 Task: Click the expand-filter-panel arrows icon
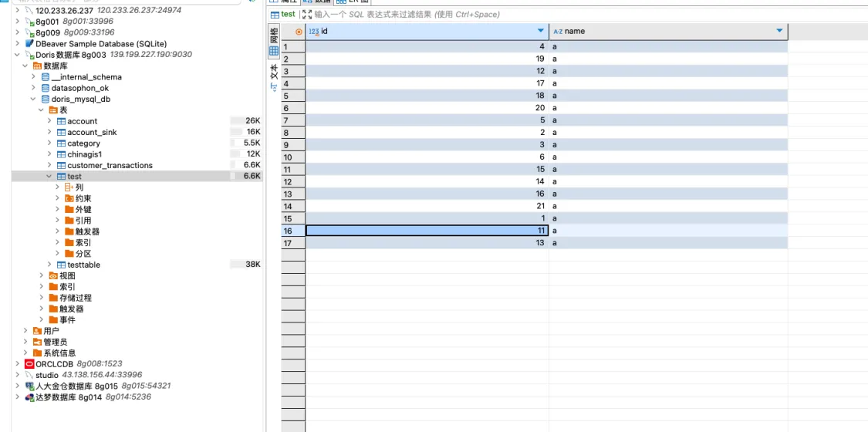307,15
